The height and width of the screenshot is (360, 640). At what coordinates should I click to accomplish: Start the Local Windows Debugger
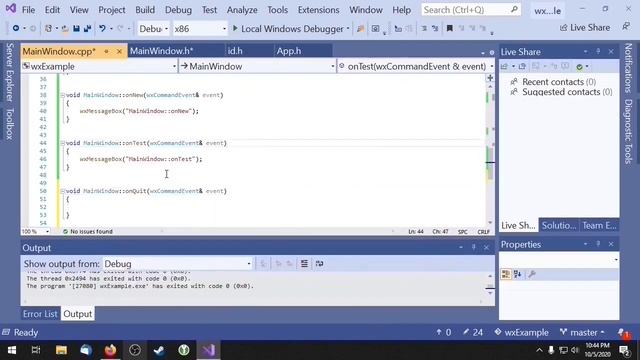(x=288, y=29)
